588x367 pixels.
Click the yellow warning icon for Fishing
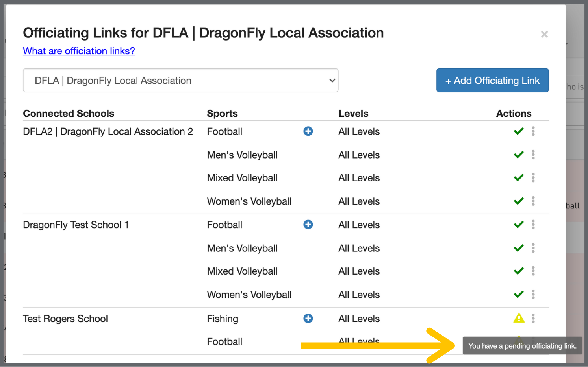coord(519,318)
